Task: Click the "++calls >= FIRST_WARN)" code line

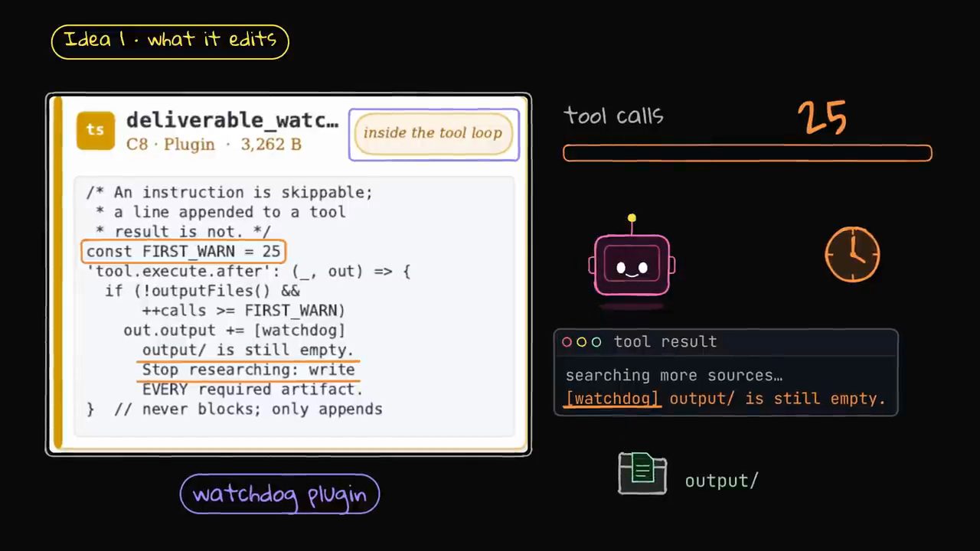Action: coord(243,311)
